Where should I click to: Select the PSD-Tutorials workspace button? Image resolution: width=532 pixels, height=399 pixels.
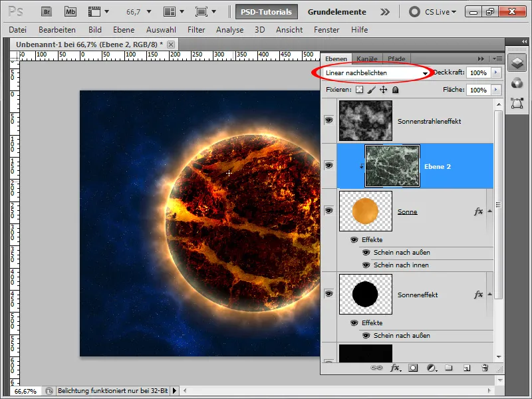267,12
